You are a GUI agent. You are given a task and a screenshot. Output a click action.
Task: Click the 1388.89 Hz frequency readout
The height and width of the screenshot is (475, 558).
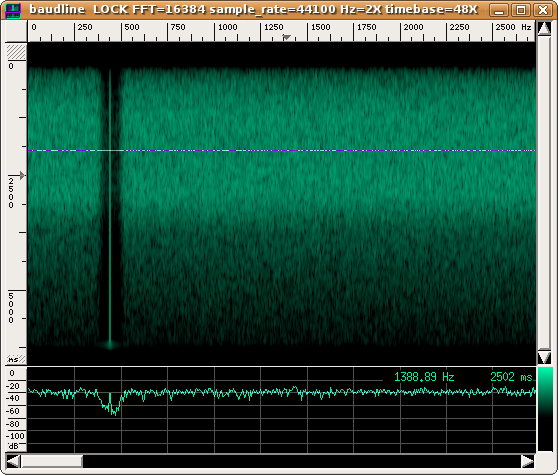pos(424,377)
